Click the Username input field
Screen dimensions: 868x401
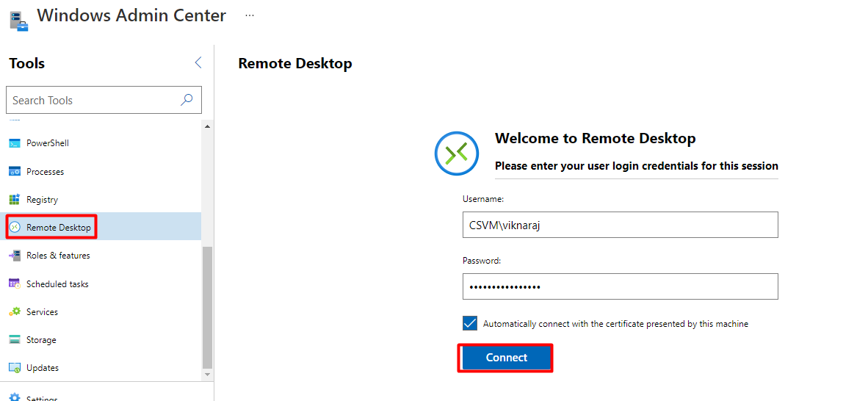pos(621,224)
